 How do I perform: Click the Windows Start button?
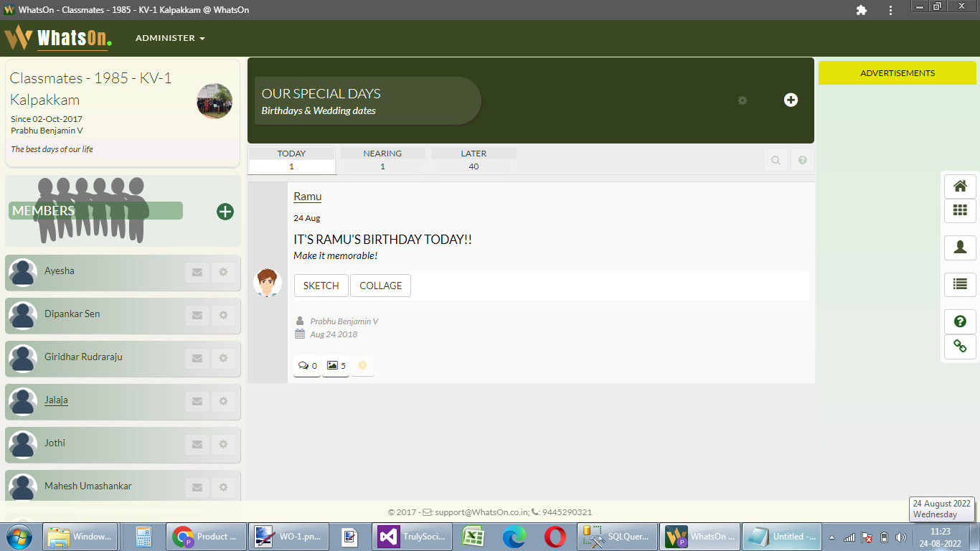19,537
